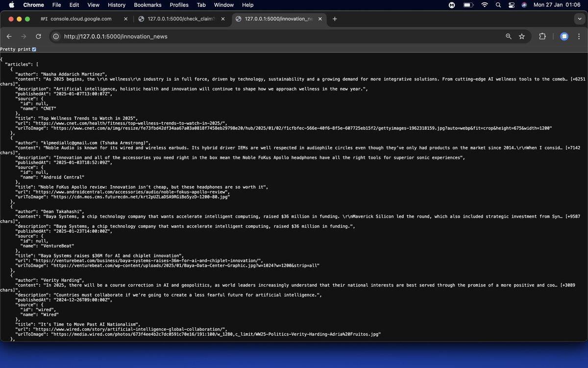The image size is (588, 368).
Task: Uncheck the Pretty print checkbox
Action: click(34, 49)
